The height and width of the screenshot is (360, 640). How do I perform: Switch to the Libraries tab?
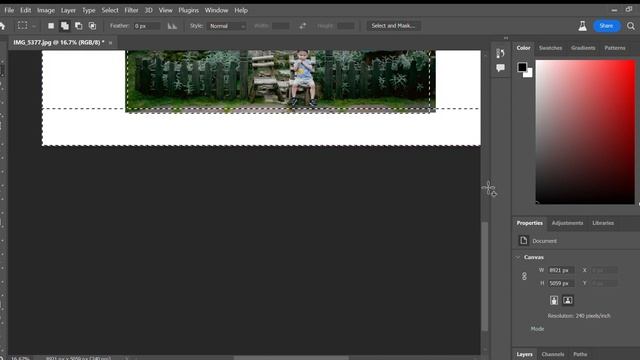pos(603,223)
